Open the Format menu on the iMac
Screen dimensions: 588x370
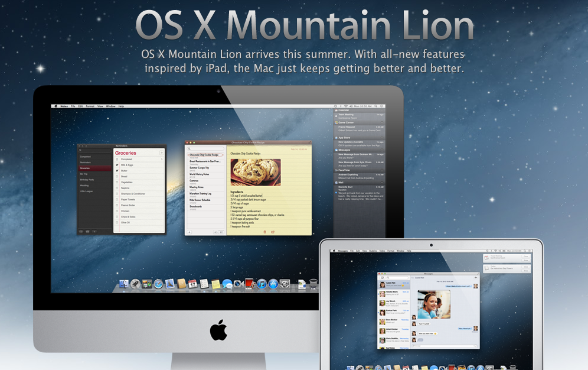click(x=90, y=106)
